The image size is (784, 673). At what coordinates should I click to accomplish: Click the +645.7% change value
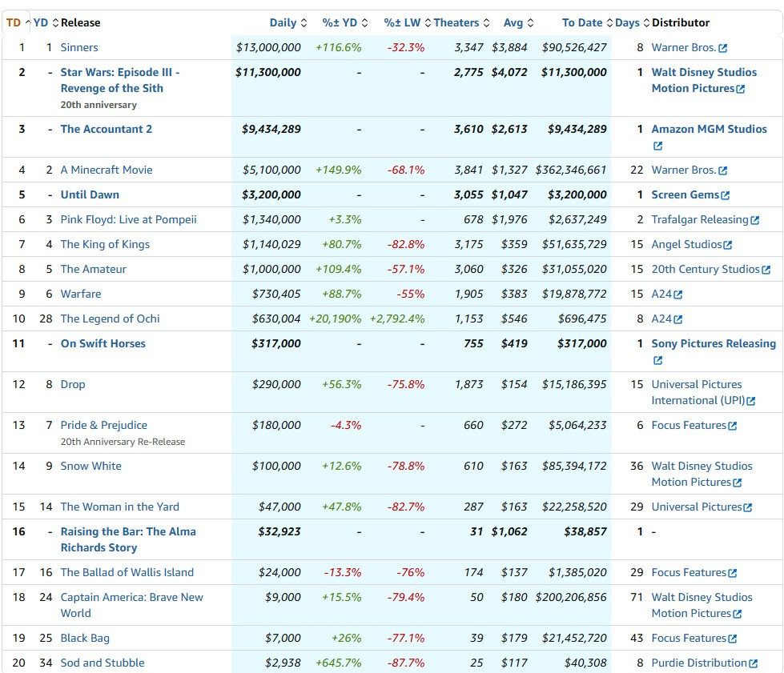pyautogui.click(x=339, y=663)
